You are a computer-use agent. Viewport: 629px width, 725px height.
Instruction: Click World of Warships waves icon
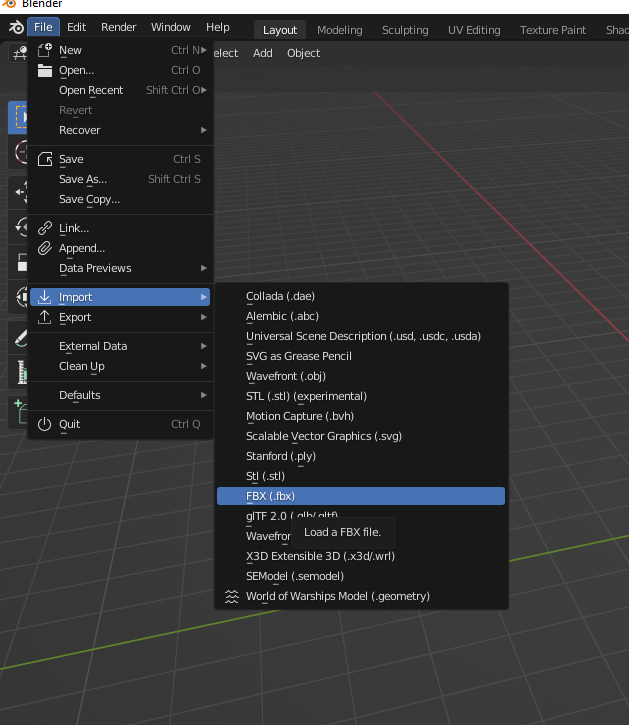pyautogui.click(x=232, y=596)
